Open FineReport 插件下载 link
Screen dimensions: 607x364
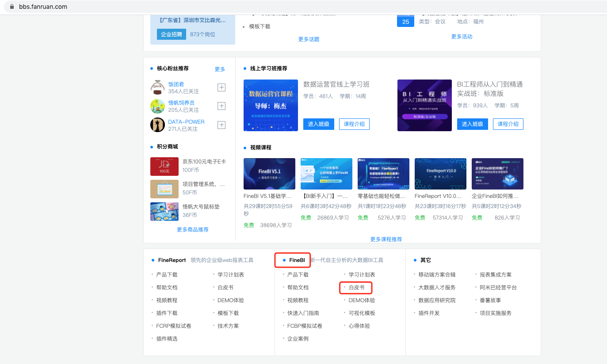[167, 313]
